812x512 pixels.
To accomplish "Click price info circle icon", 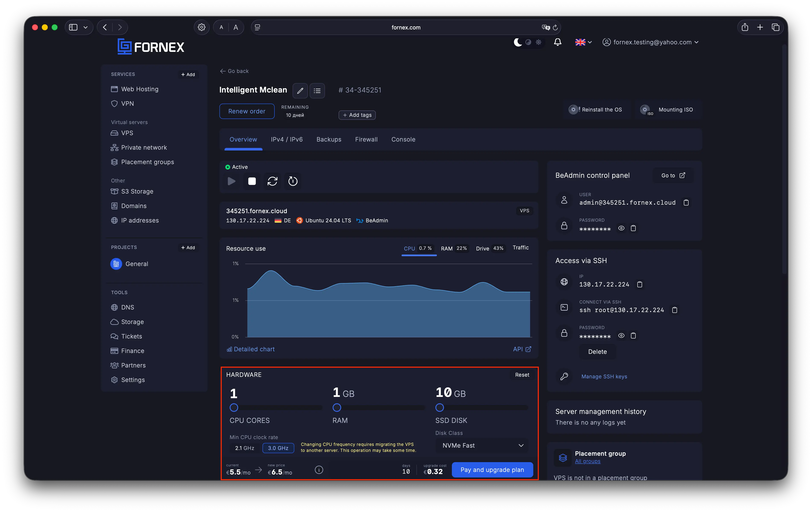I will click(x=319, y=470).
